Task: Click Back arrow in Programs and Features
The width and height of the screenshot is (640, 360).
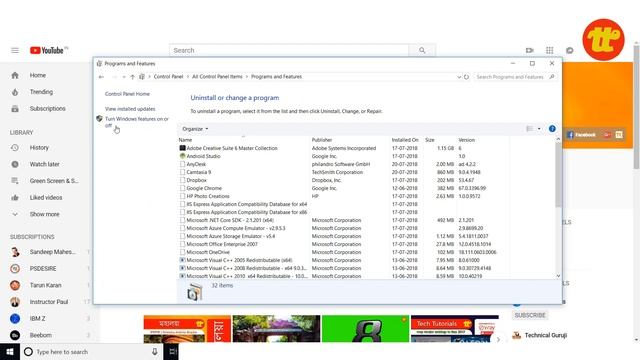Action: point(101,77)
